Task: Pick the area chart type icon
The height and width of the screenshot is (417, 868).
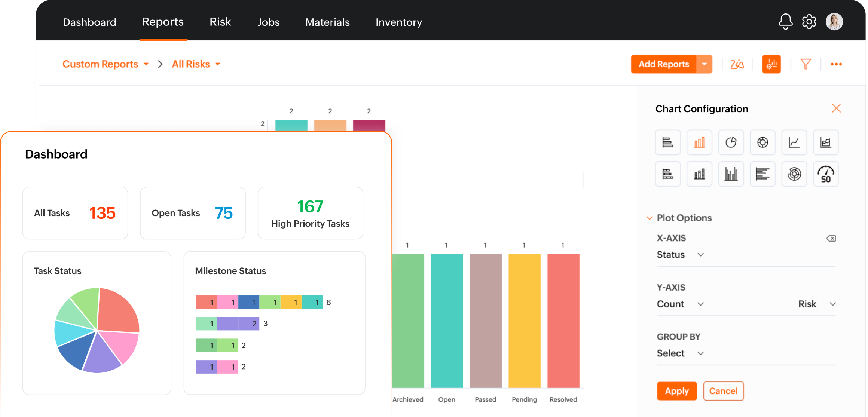Action: point(826,142)
